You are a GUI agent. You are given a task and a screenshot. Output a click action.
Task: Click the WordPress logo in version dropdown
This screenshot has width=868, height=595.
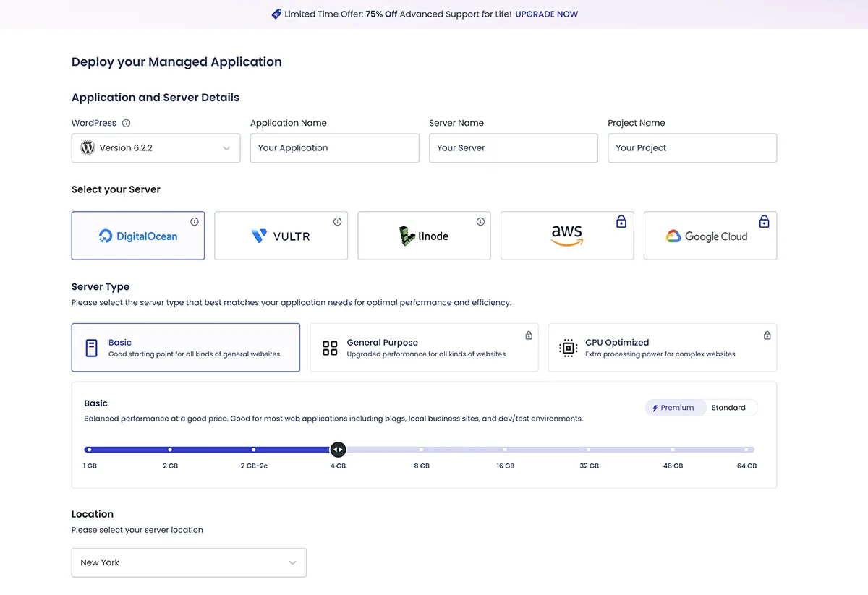(88, 147)
